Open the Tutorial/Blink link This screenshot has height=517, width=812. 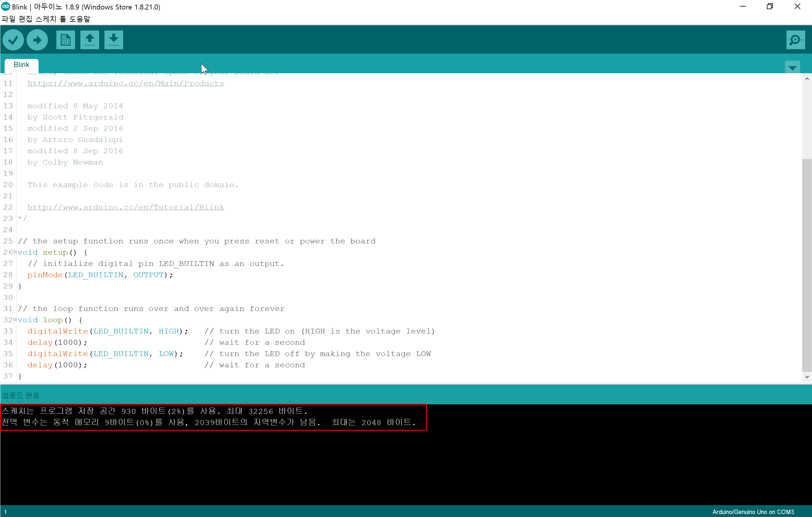(125, 207)
